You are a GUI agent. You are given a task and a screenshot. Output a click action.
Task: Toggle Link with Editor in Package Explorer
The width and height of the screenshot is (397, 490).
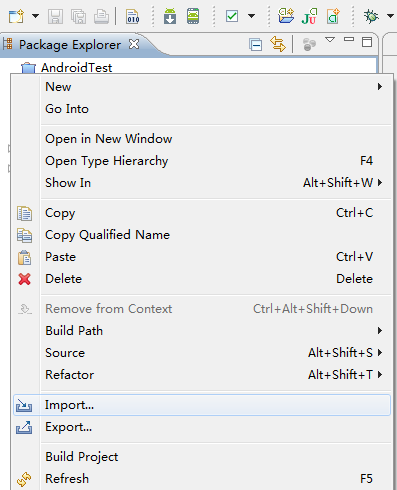[278, 44]
